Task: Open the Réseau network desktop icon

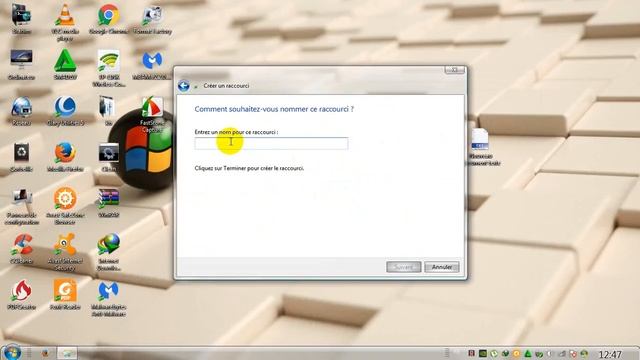Action: (21, 111)
